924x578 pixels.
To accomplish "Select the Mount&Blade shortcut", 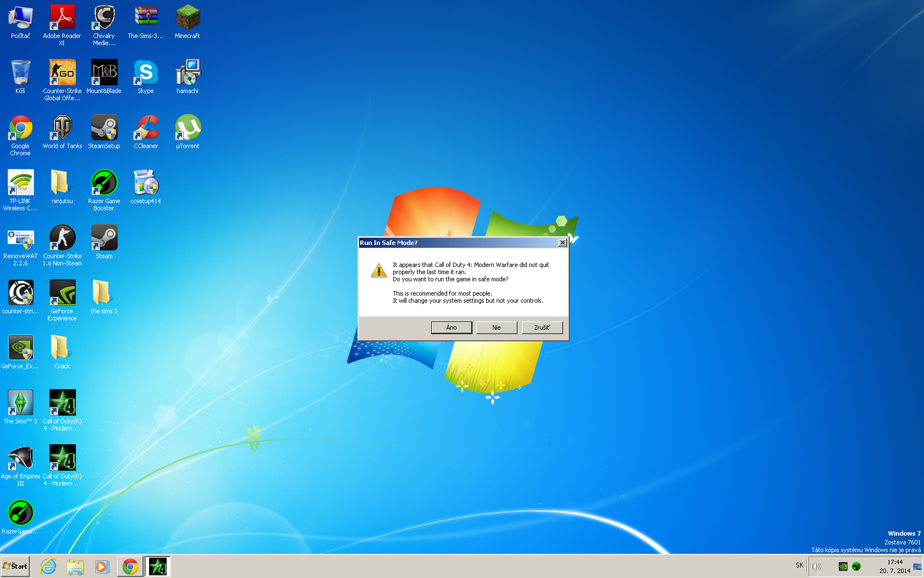I will point(104,77).
